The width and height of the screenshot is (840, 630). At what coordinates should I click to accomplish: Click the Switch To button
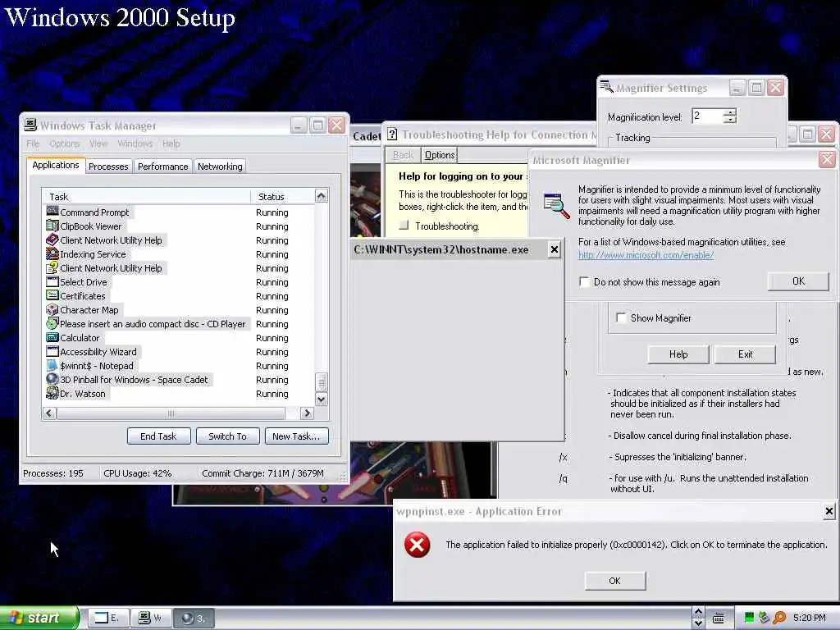click(x=228, y=436)
